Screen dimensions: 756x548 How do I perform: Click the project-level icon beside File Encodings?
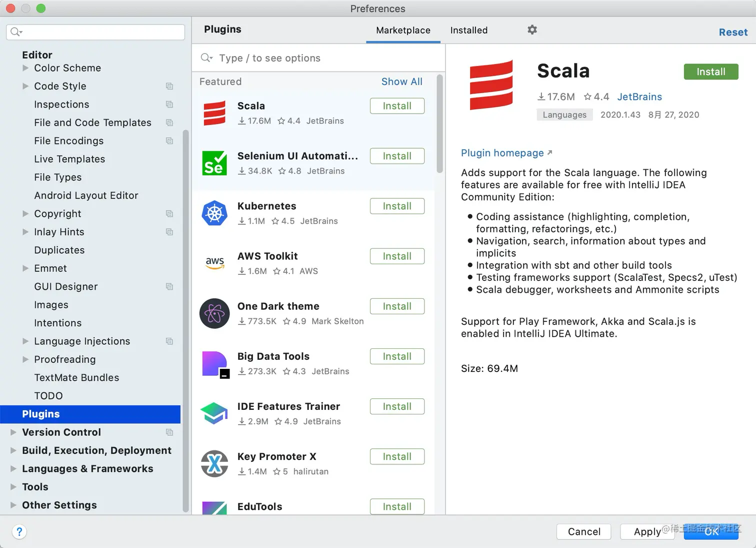(x=169, y=141)
